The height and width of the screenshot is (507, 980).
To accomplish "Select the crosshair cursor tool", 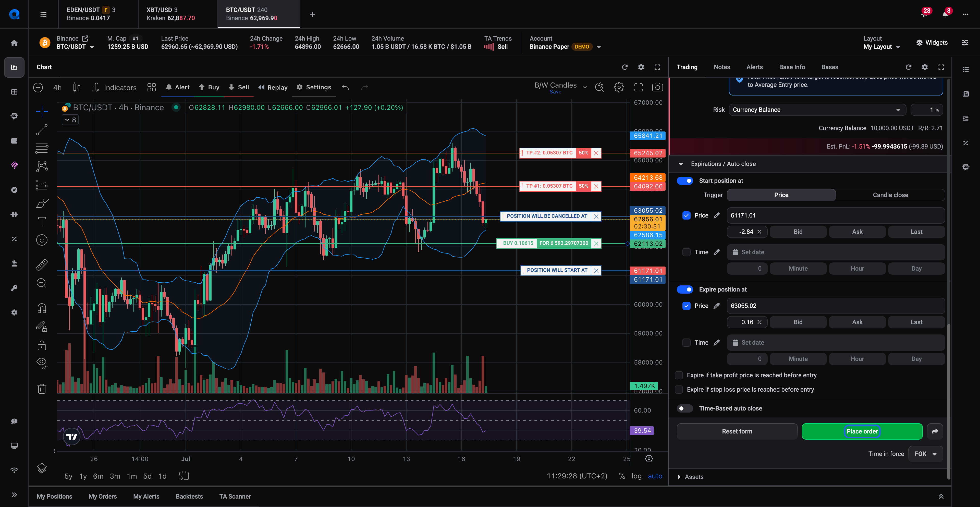I will (42, 111).
